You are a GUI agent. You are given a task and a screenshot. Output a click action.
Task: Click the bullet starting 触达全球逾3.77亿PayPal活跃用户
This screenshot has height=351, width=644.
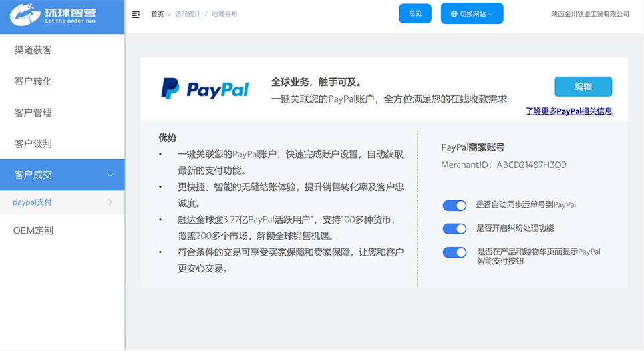(x=287, y=228)
